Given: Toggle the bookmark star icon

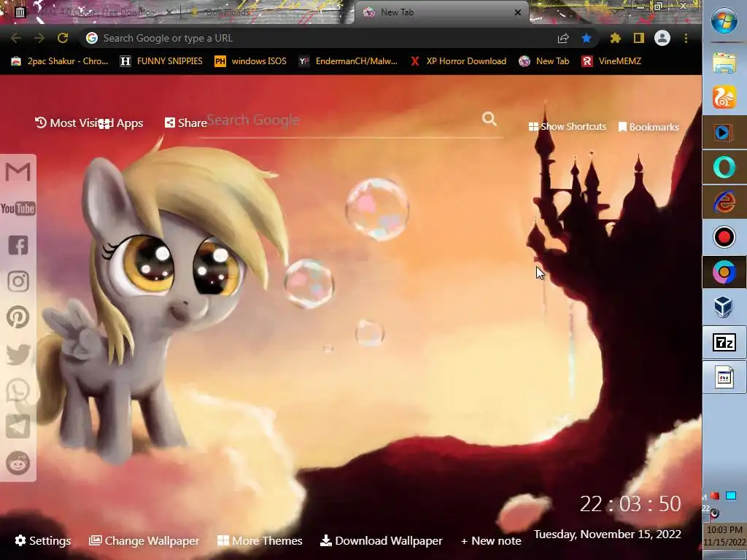Looking at the screenshot, I should 587,38.
